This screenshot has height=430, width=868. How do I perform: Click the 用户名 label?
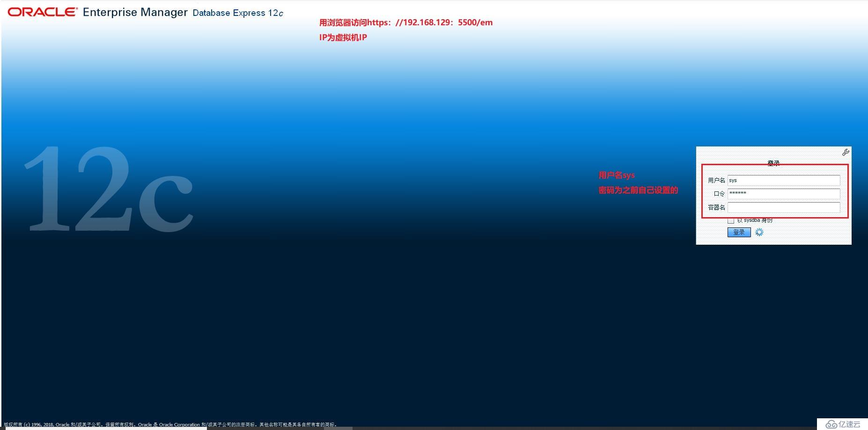pos(716,180)
